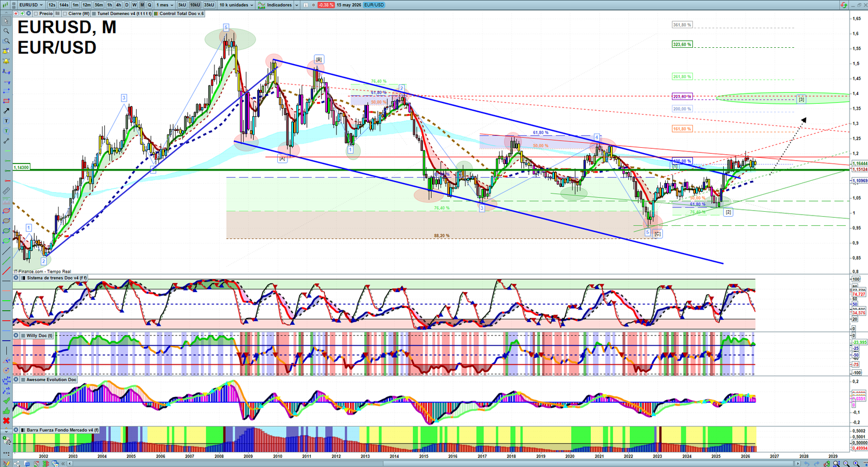Image resolution: width=868 pixels, height=467 pixels.
Task: Select the black diagonal arrow drawing tool
Action: 7,111
